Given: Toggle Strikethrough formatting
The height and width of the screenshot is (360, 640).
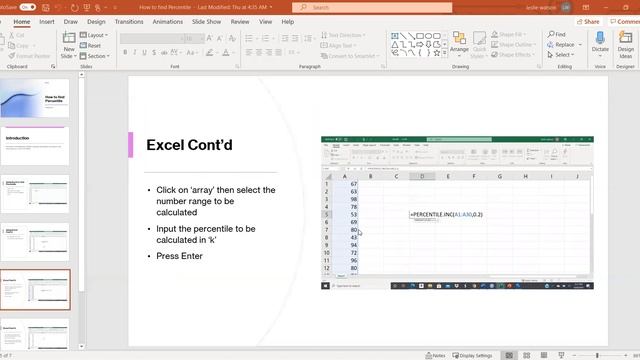Looking at the screenshot, I should (164, 53).
